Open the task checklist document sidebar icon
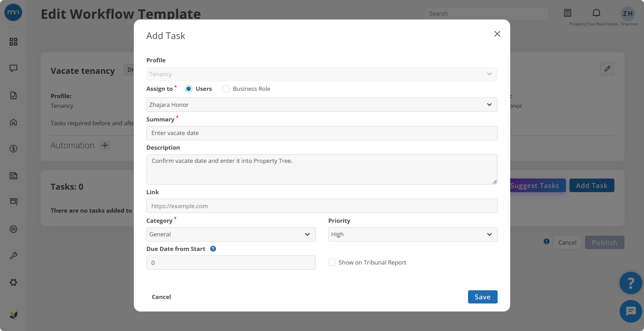The width and height of the screenshot is (644, 331). (13, 95)
